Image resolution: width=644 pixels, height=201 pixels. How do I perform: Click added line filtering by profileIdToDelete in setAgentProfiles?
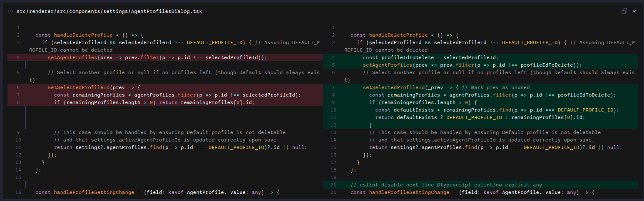pyautogui.click(x=480, y=65)
